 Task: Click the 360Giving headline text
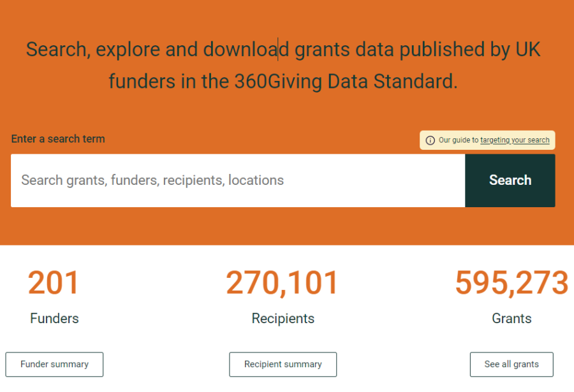283,65
